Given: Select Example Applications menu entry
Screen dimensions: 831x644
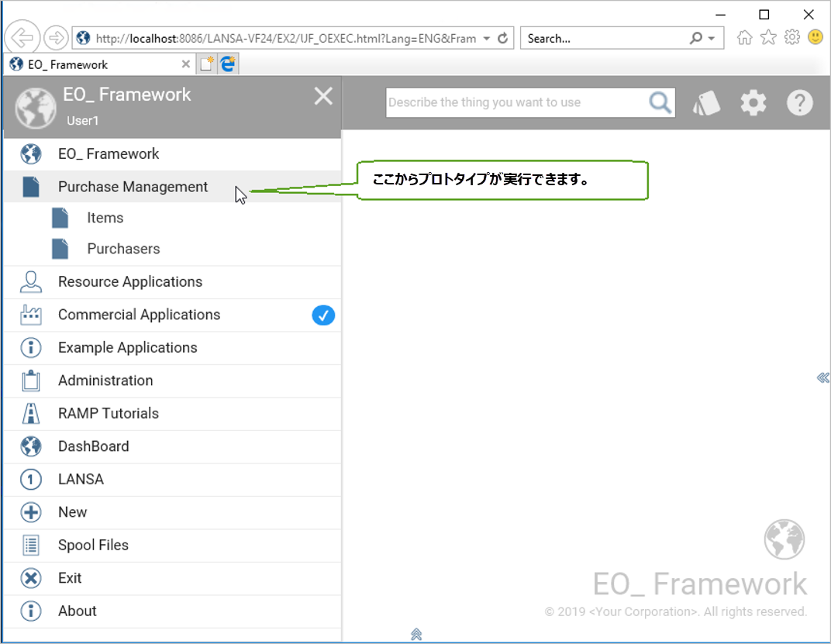Looking at the screenshot, I should tap(172, 348).
